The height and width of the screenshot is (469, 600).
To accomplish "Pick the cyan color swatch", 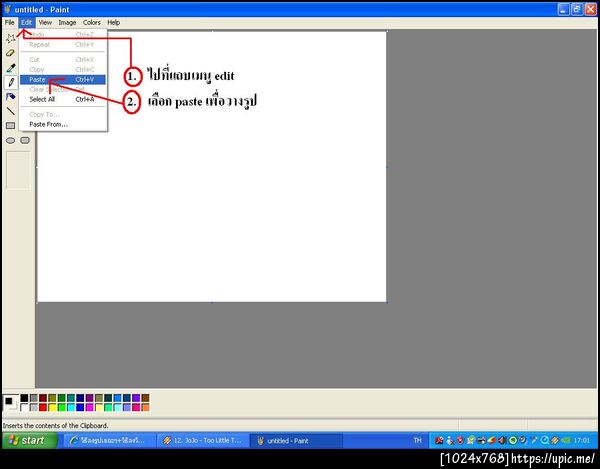I will point(71,407).
